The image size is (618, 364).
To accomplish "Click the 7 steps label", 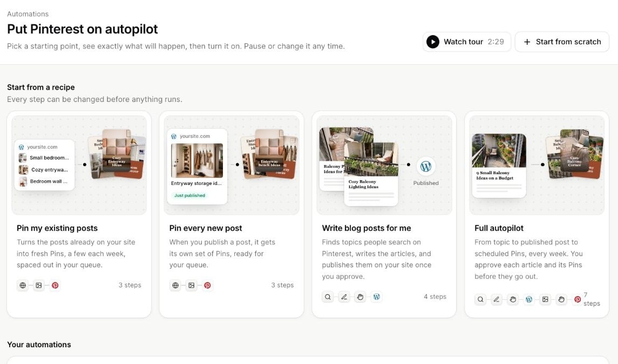I will point(592,299).
